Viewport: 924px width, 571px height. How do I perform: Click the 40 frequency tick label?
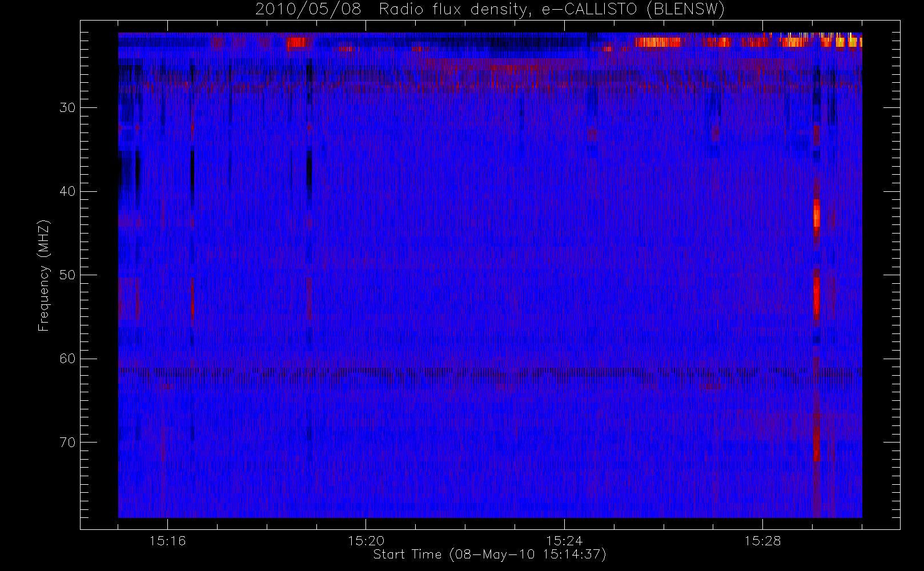pyautogui.click(x=67, y=191)
